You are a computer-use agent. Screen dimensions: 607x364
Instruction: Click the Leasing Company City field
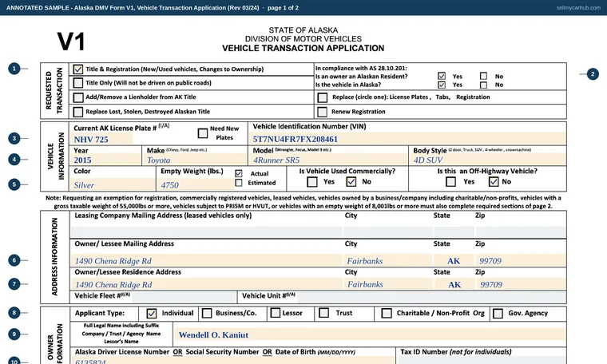(387, 231)
